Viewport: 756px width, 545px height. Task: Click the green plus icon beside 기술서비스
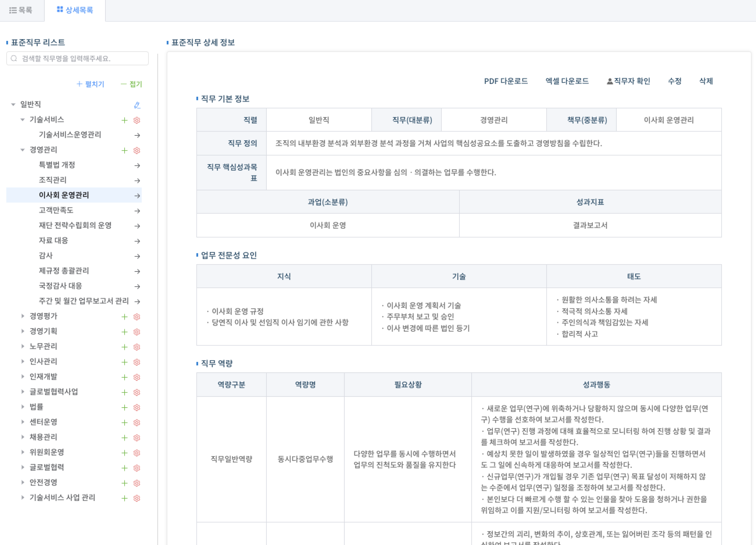(124, 120)
